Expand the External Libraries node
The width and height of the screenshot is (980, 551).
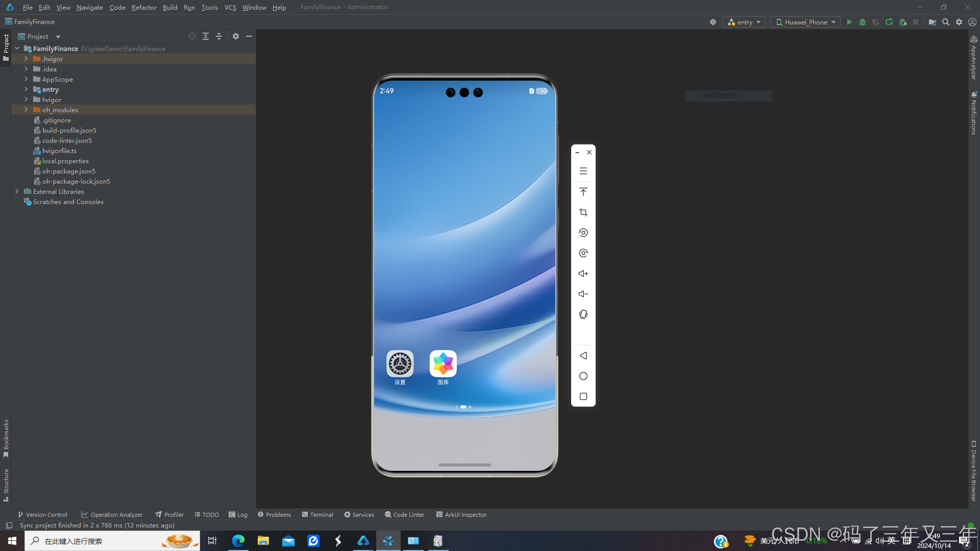17,191
